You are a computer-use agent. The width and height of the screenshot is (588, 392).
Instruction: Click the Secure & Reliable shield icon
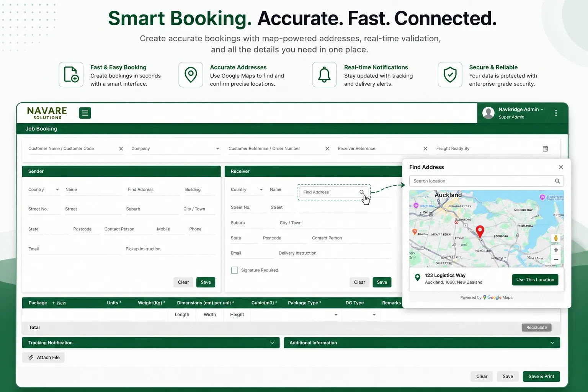pos(450,75)
